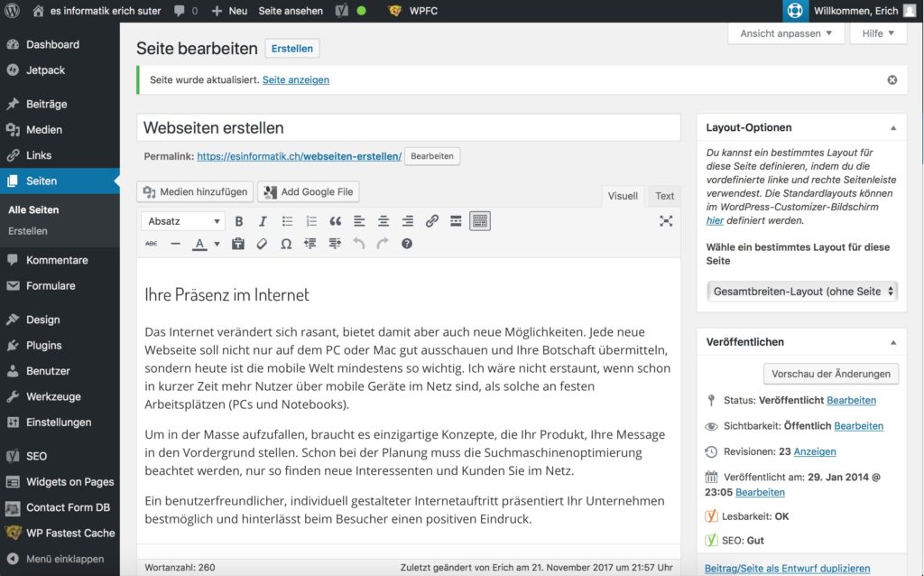
Task: Apply italic formatting via the toolbar icon
Action: (x=263, y=220)
